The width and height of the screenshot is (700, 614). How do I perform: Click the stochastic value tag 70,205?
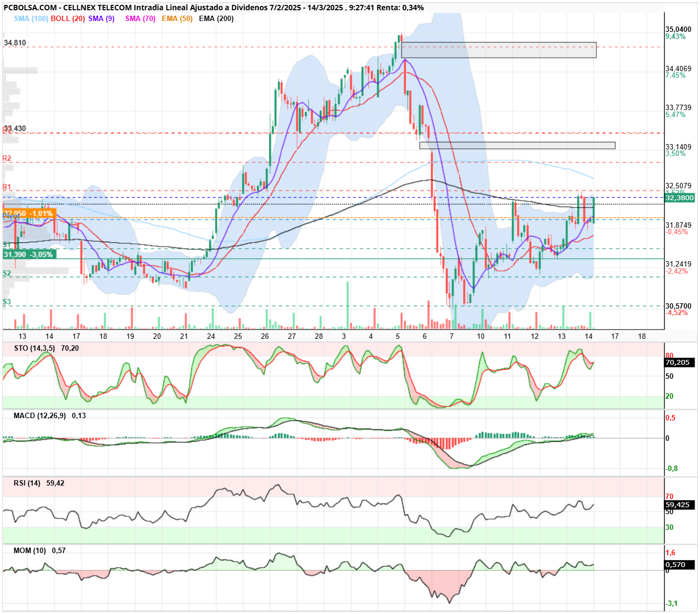pos(680,363)
